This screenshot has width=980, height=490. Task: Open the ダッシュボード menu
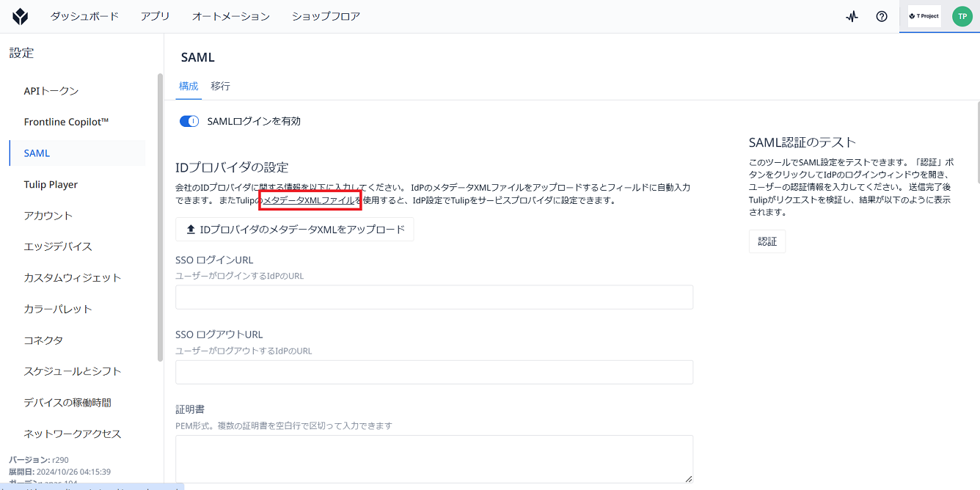[84, 16]
